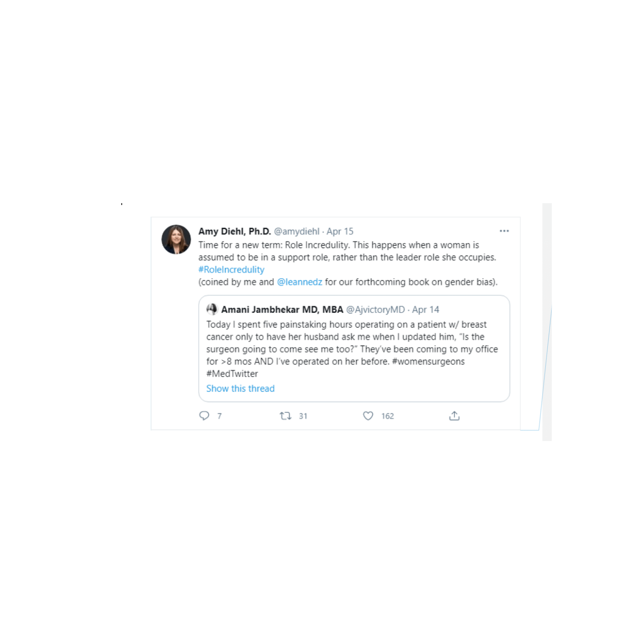The image size is (644, 644).
Task: Open the three-dot more options menu
Action: click(504, 231)
